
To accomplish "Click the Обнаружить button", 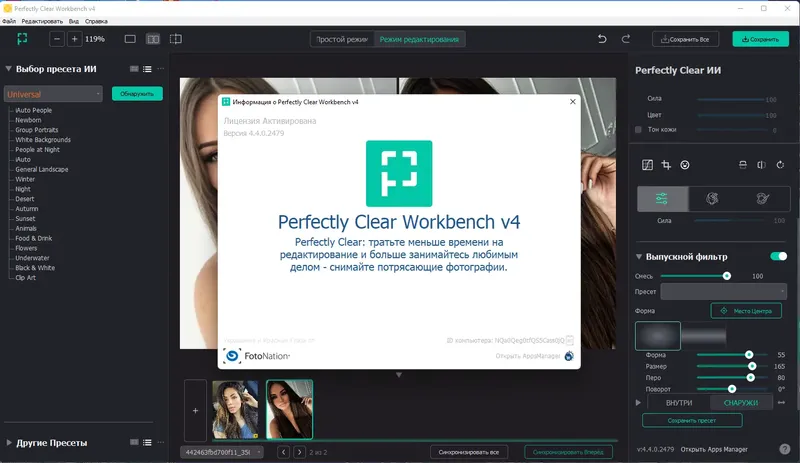I will [x=137, y=94].
